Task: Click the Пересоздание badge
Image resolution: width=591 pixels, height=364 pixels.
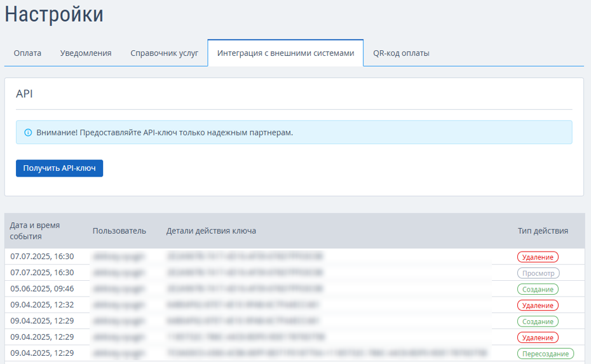Action: (x=545, y=354)
